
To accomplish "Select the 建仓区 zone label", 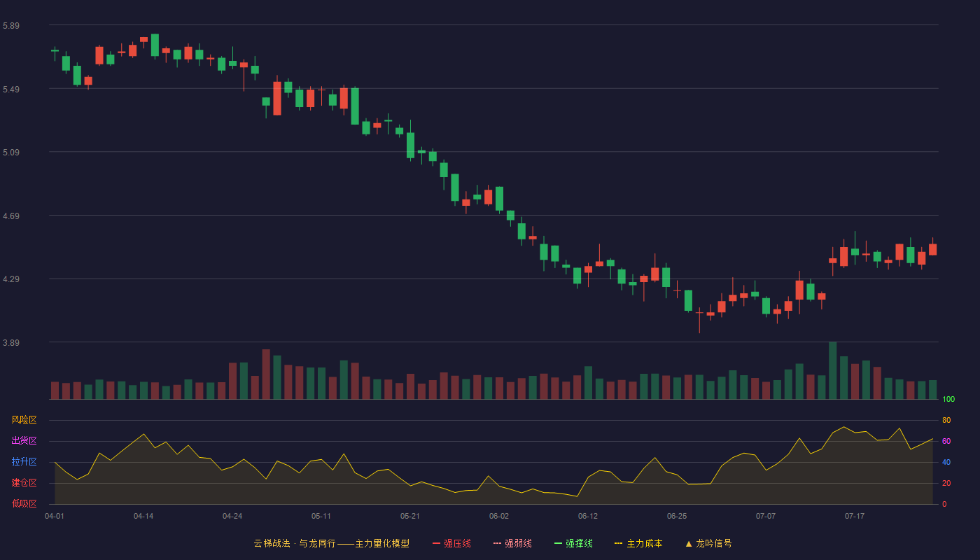I will [x=24, y=483].
